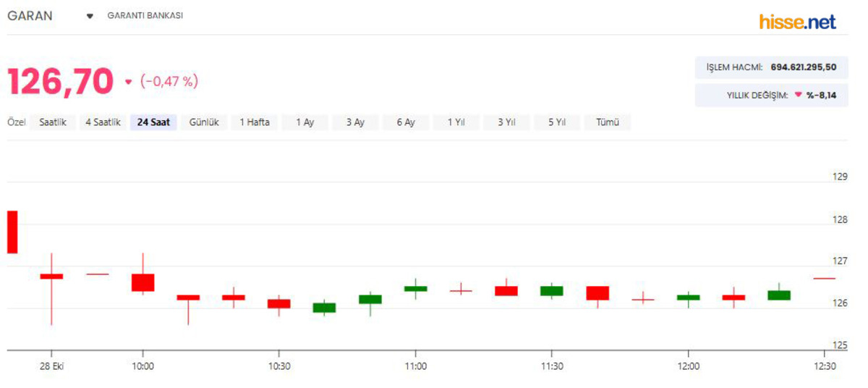This screenshot has width=868, height=388.
Task: Click the green candle at 12:00
Action: click(x=688, y=298)
